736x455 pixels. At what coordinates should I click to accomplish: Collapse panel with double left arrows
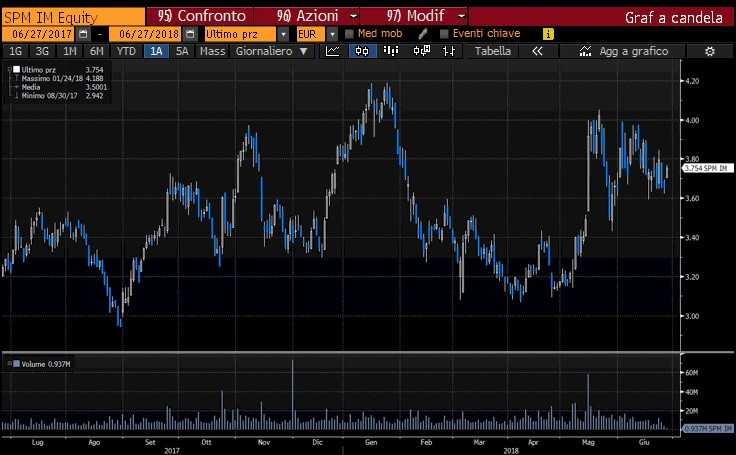click(x=537, y=51)
